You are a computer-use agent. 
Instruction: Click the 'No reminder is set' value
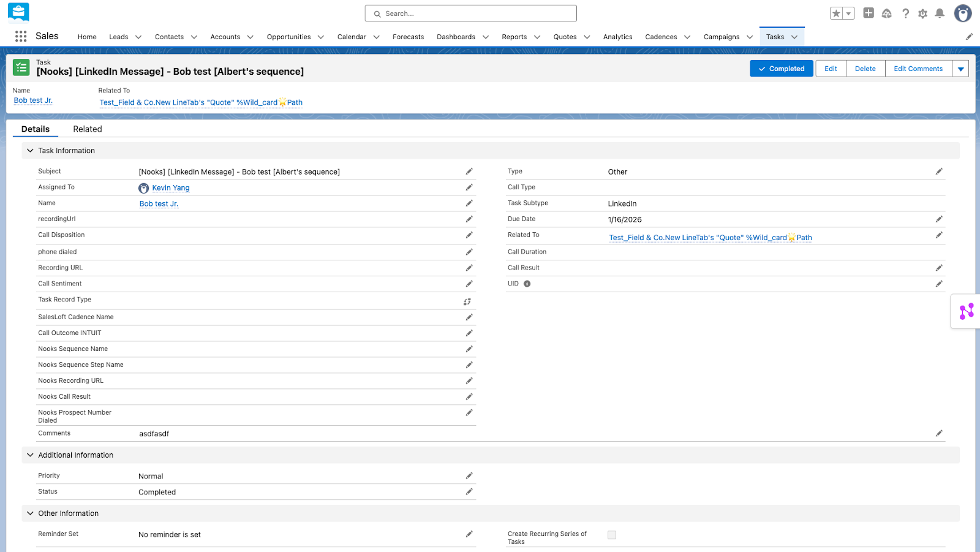[170, 535]
